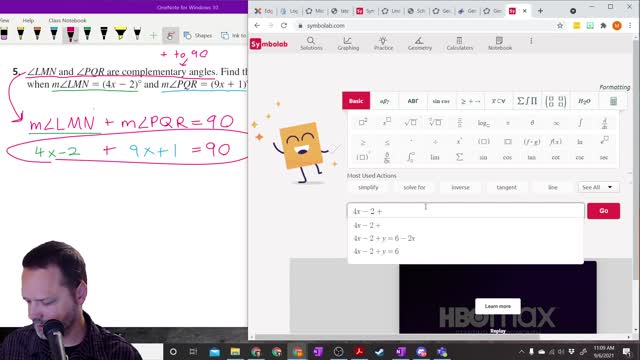This screenshot has height=360, width=640.
Task: Reload the page in Chrome
Action: tap(284, 25)
